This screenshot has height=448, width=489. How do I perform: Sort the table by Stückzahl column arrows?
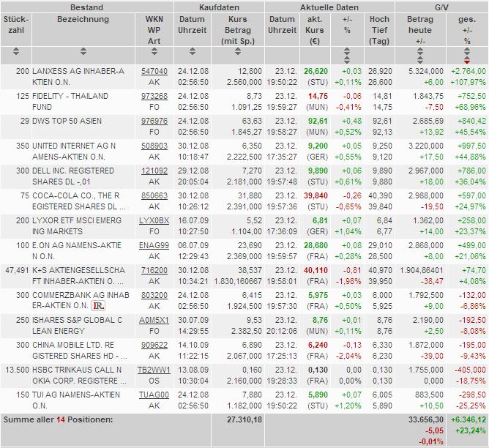click(16, 51)
